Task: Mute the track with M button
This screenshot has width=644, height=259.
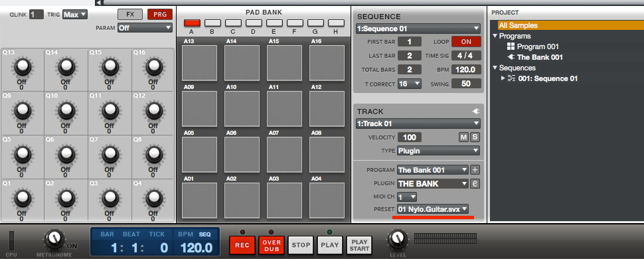Action: coord(463,137)
